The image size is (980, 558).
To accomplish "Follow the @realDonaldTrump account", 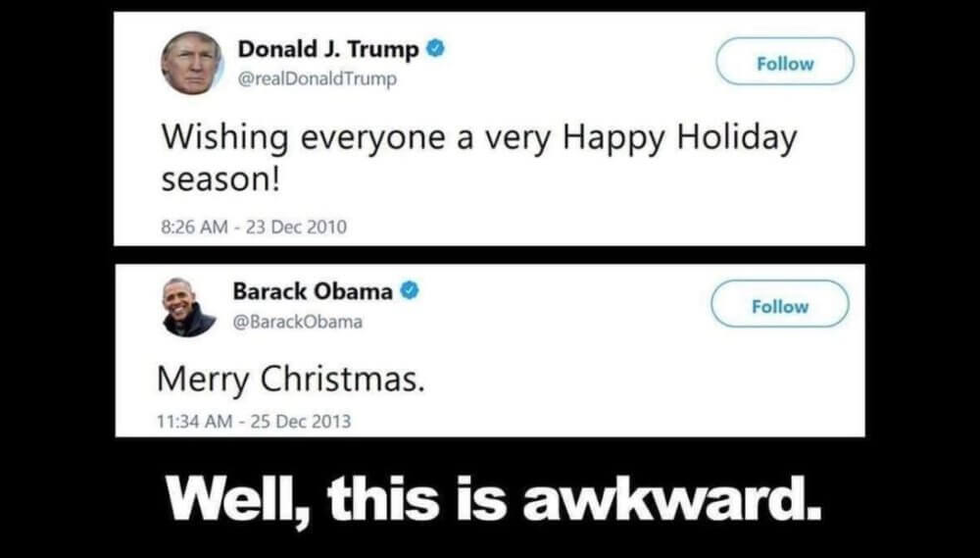I will click(785, 62).
